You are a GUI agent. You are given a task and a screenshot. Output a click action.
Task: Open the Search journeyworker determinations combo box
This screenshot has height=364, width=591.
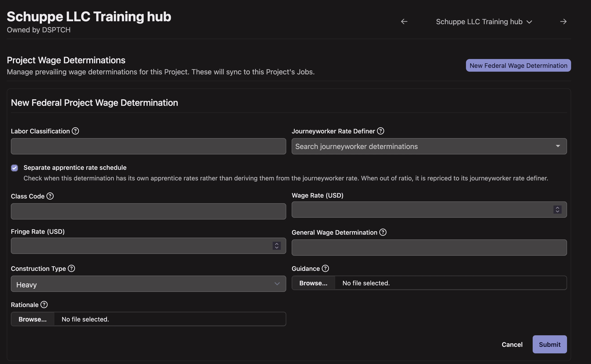click(x=429, y=146)
